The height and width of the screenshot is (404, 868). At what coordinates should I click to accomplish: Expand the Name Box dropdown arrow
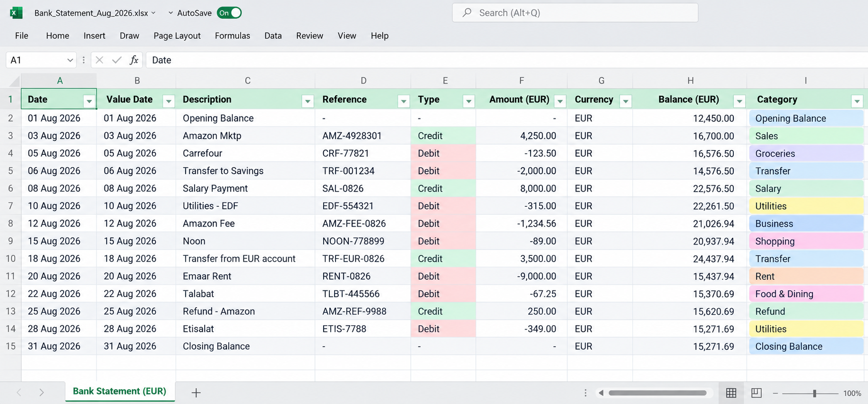(70, 60)
